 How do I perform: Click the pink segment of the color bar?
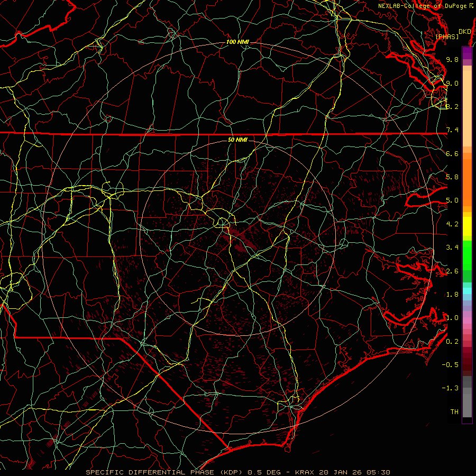[x=467, y=321]
